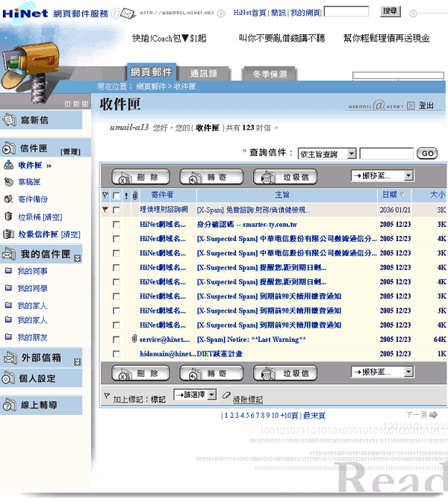Image resolution: width=448 pixels, height=503 pixels.
Task: Click the trash bin (垃圾桶) icon
Action: pyautogui.click(x=9, y=216)
